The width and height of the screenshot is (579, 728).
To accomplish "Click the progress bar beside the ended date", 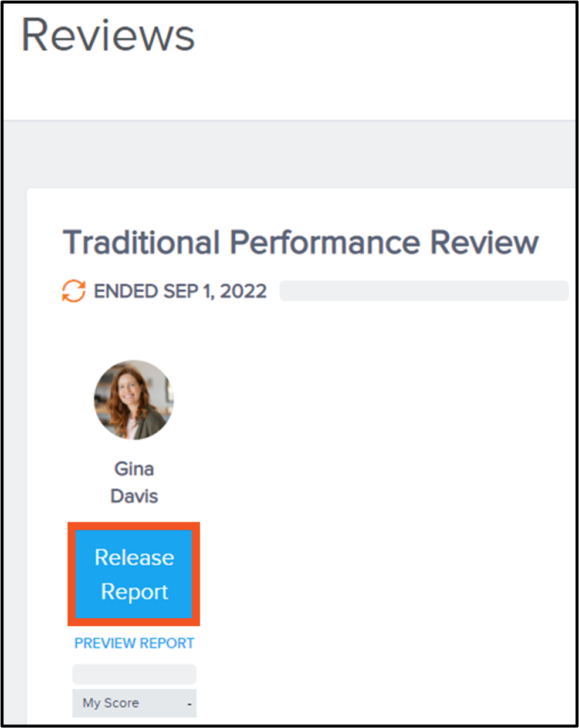I will [425, 290].
